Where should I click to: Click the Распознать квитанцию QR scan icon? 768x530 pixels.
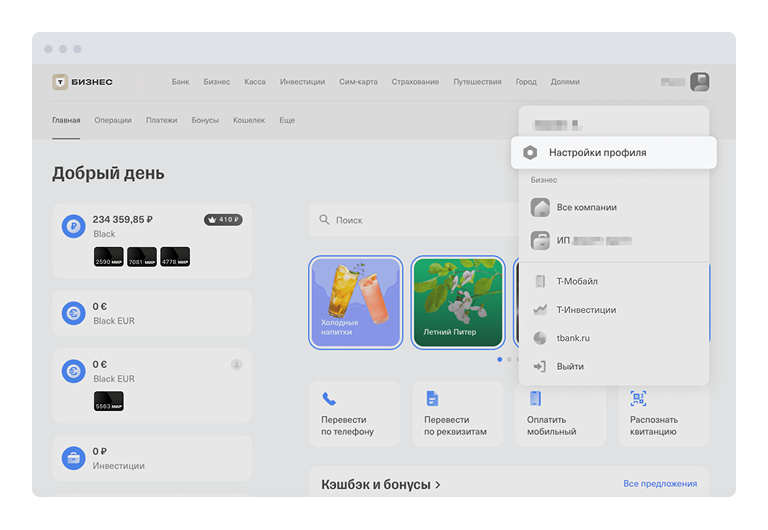pyautogui.click(x=638, y=398)
